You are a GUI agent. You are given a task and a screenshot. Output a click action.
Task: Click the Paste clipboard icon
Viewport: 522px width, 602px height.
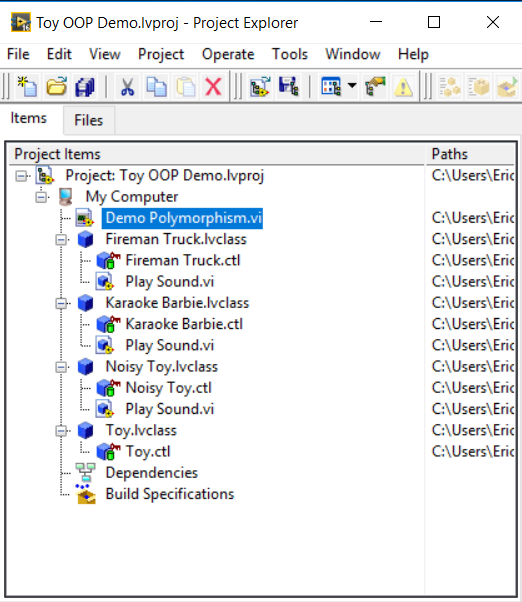(185, 86)
